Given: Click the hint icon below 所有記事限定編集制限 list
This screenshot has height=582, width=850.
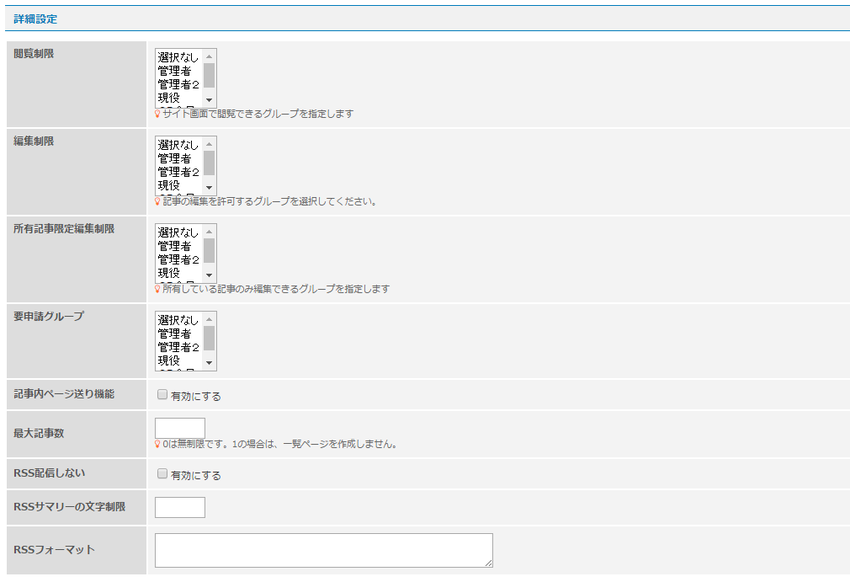Looking at the screenshot, I should (157, 288).
